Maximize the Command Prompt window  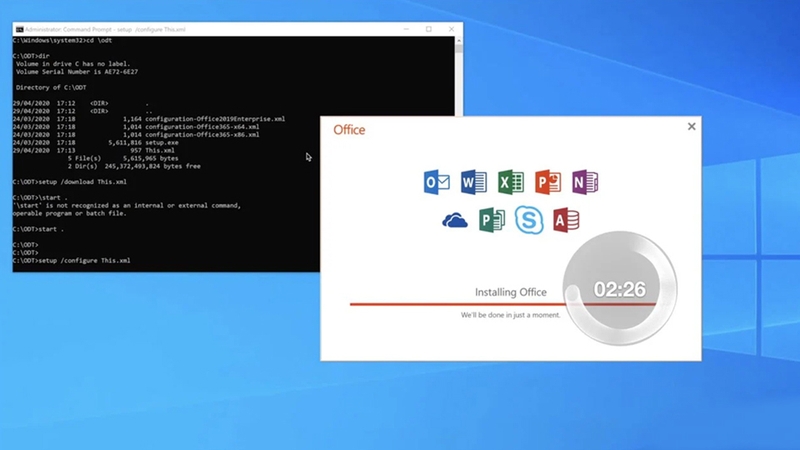pyautogui.click(x=429, y=29)
